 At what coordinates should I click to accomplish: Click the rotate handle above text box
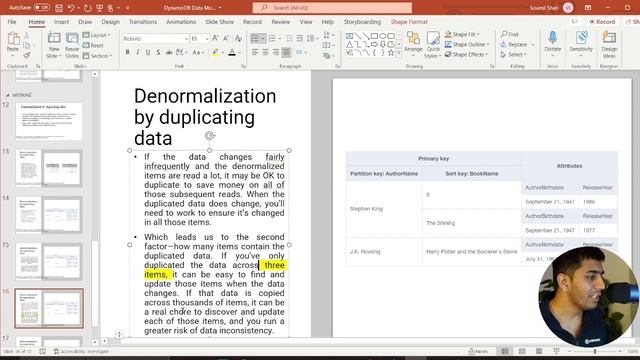(x=210, y=136)
